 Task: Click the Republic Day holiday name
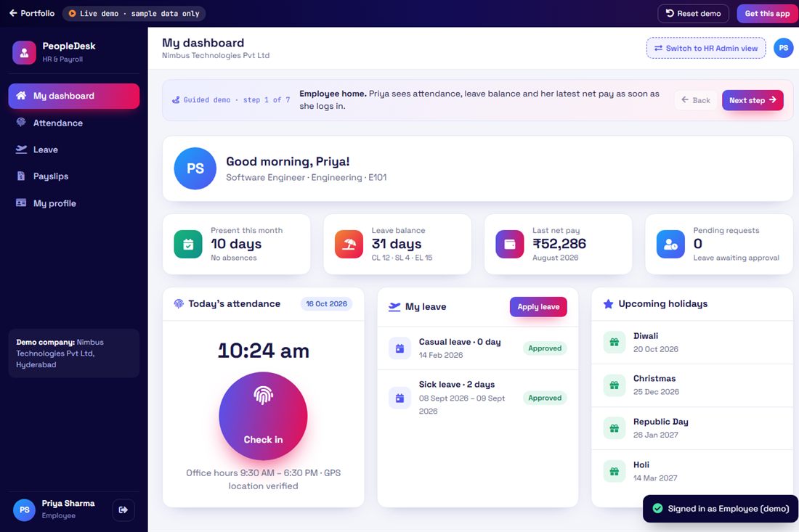click(660, 422)
